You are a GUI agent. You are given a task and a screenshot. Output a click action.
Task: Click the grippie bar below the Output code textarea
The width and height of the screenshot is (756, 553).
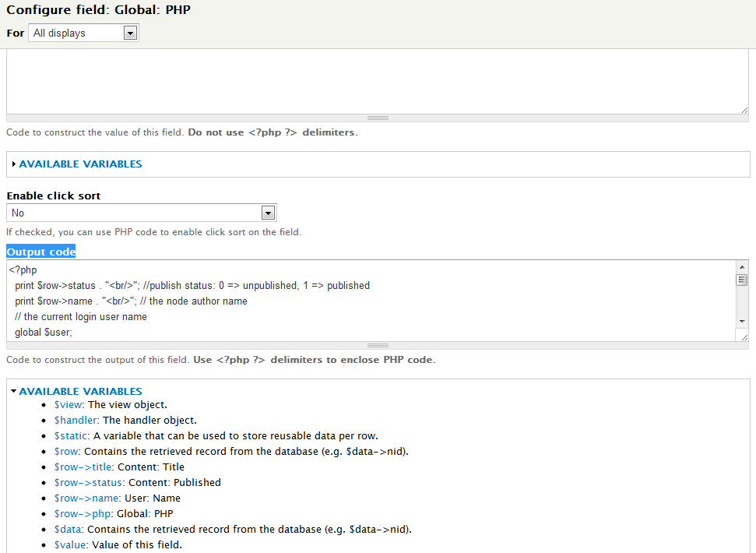click(378, 345)
